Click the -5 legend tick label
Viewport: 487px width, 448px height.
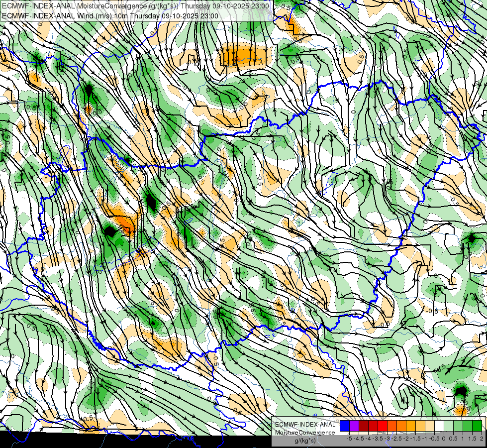point(349,439)
